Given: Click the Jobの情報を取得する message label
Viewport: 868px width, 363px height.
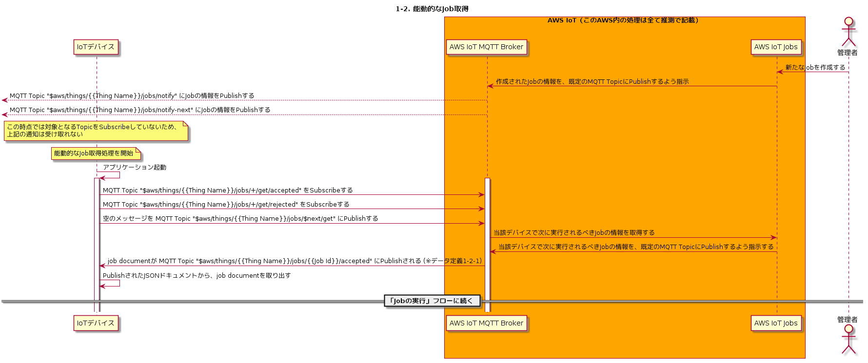Looking at the screenshot, I should pyautogui.click(x=574, y=233).
